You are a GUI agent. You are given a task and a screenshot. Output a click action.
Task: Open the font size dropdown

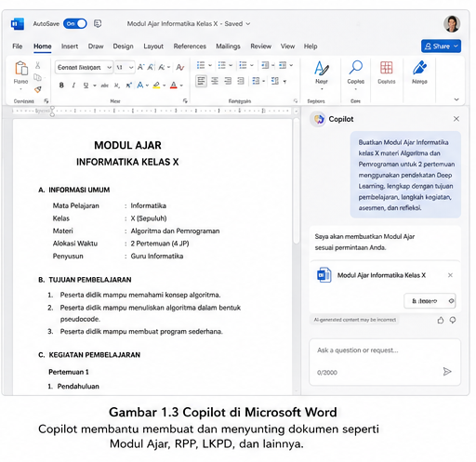131,67
